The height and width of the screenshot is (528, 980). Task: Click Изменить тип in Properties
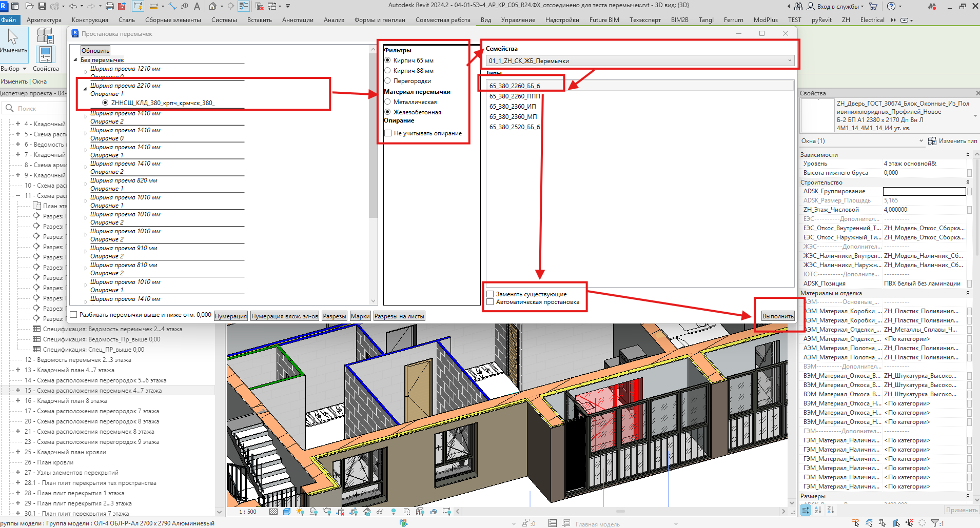coord(953,141)
